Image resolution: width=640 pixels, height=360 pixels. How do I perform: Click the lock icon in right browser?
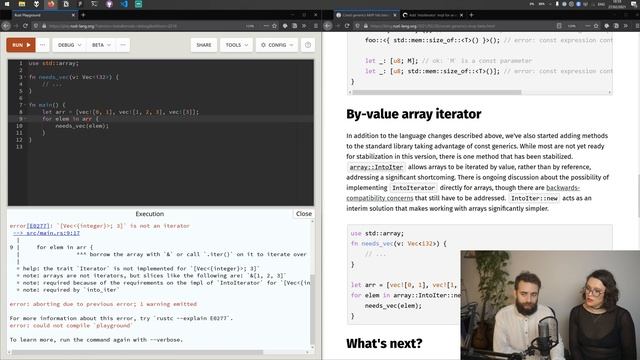pyautogui.click(x=366, y=26)
